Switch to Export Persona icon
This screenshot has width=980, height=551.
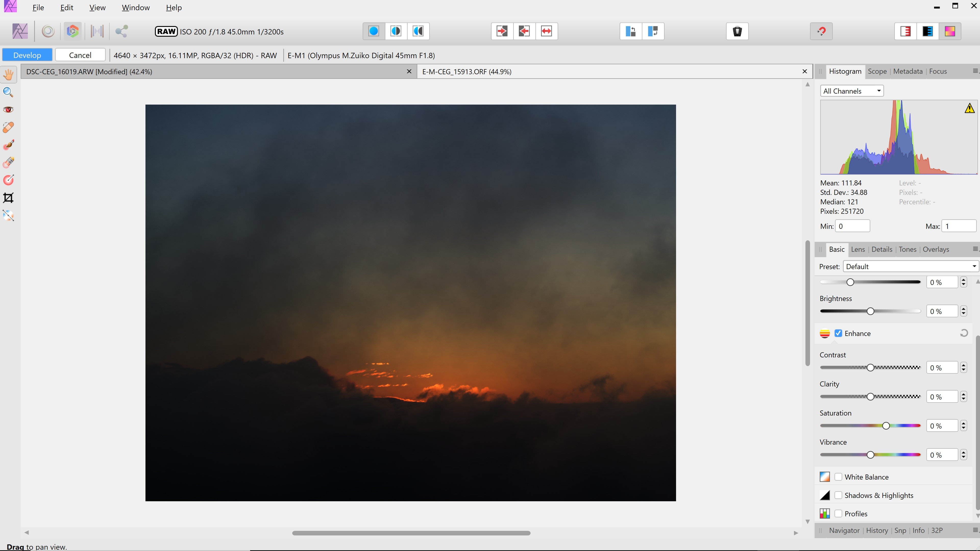coord(121,31)
